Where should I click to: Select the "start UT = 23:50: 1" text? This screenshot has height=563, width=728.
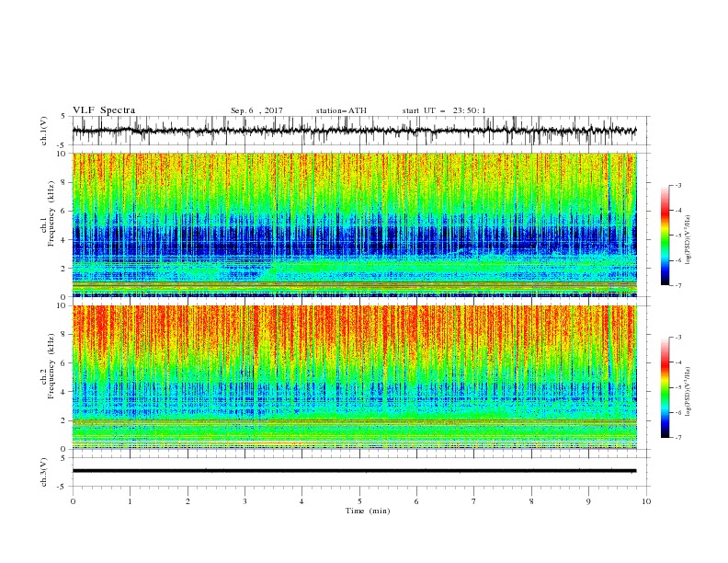(x=444, y=110)
